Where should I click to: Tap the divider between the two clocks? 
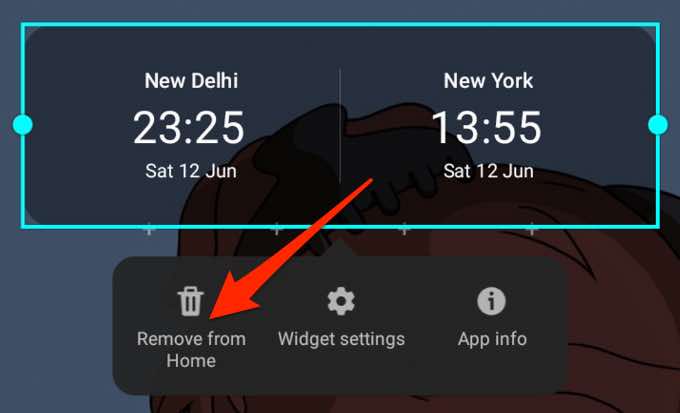[340, 126]
